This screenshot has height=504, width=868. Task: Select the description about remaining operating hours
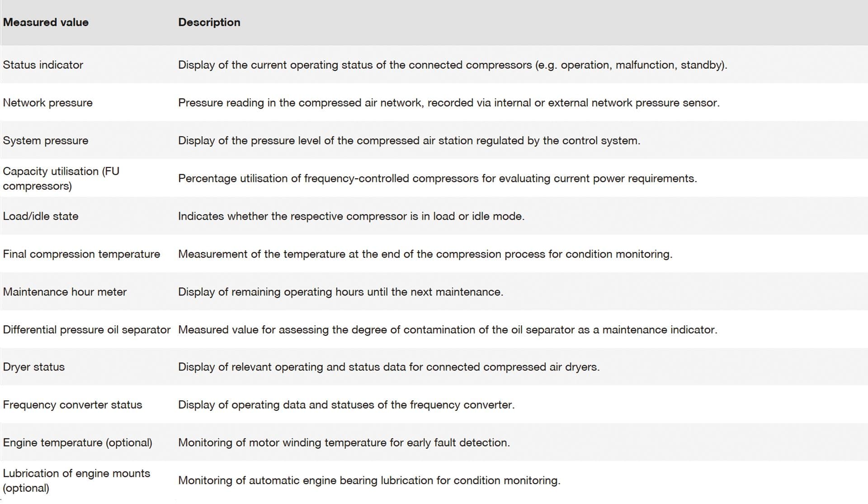click(340, 292)
